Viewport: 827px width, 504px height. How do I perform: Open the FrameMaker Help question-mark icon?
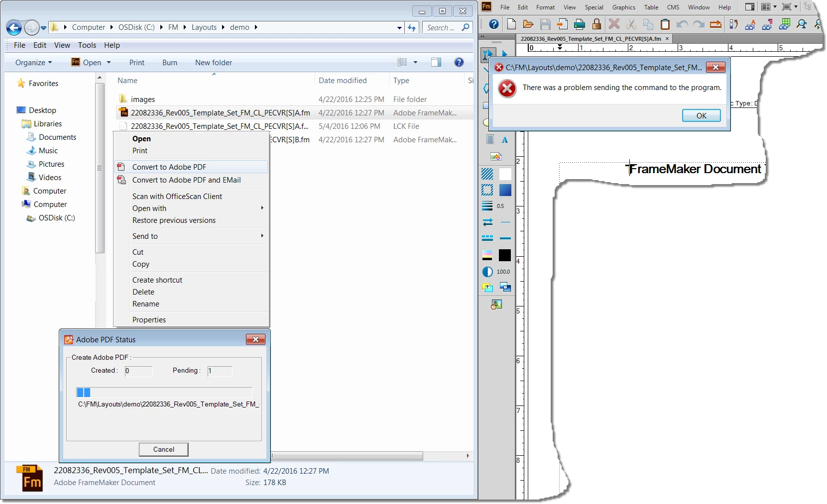(493, 24)
